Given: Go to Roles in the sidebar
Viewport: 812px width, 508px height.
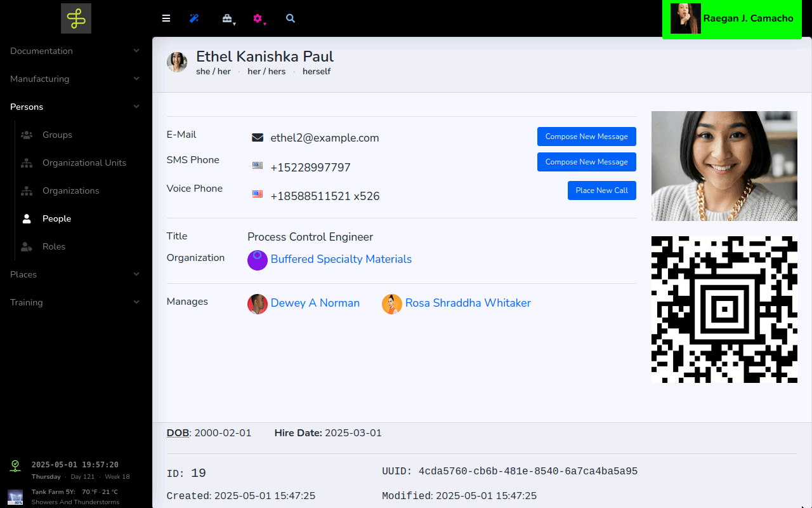Looking at the screenshot, I should (54, 246).
